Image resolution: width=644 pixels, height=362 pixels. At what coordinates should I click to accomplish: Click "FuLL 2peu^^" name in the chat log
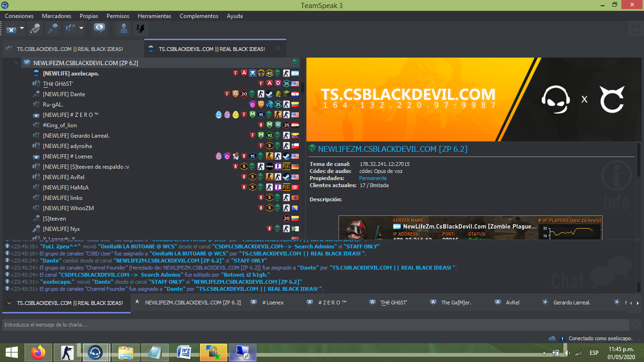60,246
